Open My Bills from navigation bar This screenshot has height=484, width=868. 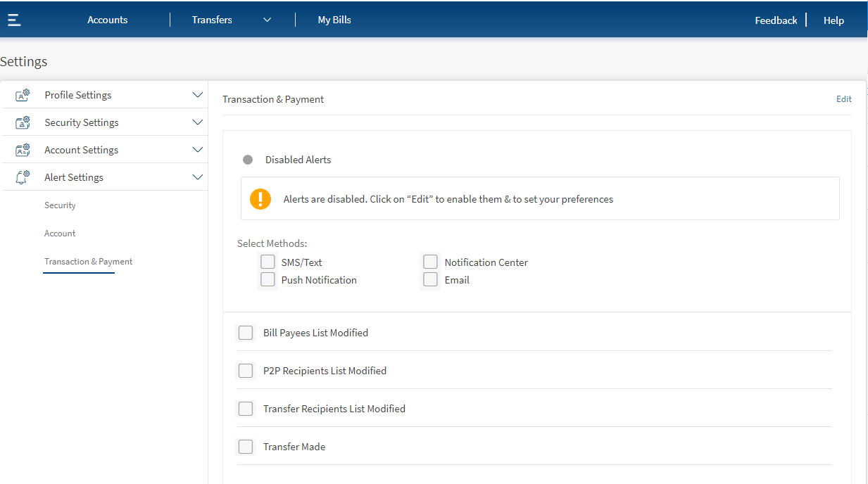point(334,20)
